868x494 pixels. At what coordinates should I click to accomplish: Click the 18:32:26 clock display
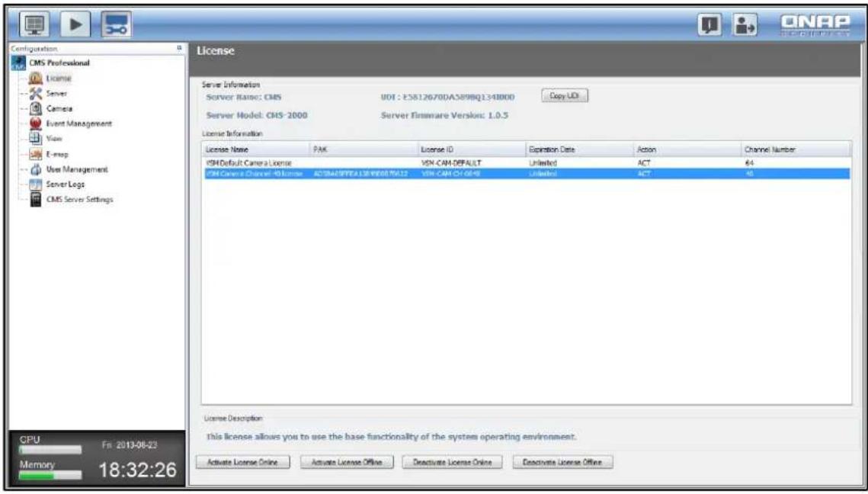click(137, 470)
